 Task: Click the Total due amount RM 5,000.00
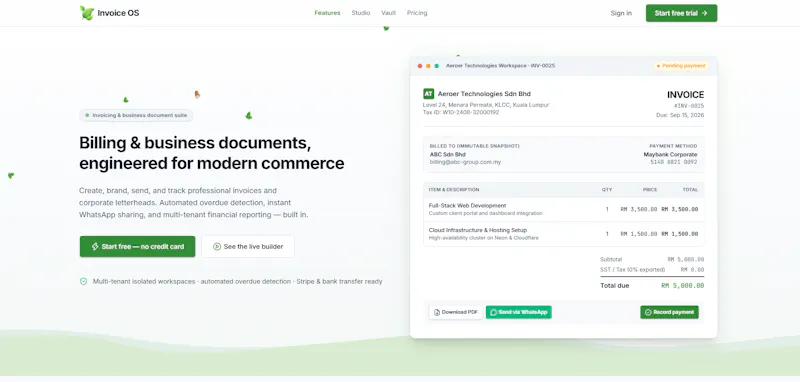coord(683,286)
